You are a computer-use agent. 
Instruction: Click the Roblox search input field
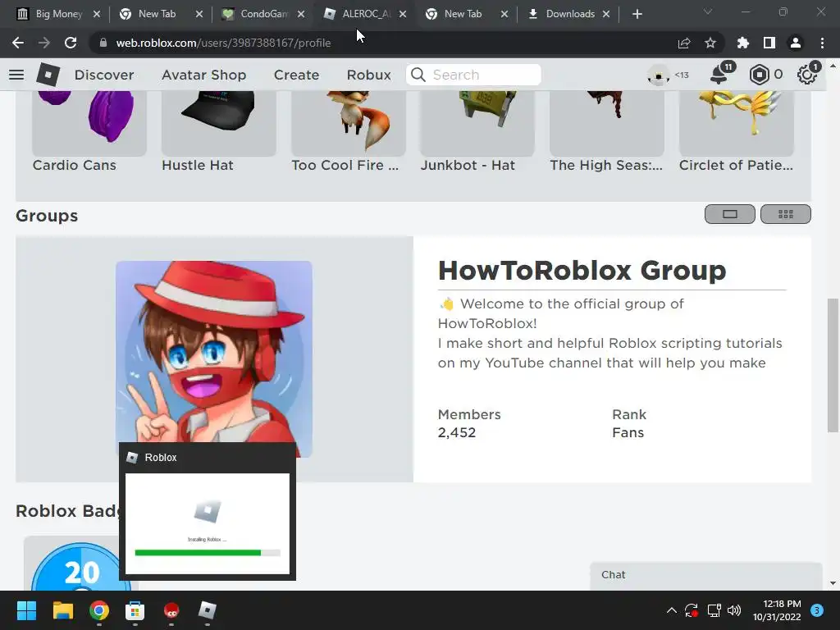tap(473, 75)
